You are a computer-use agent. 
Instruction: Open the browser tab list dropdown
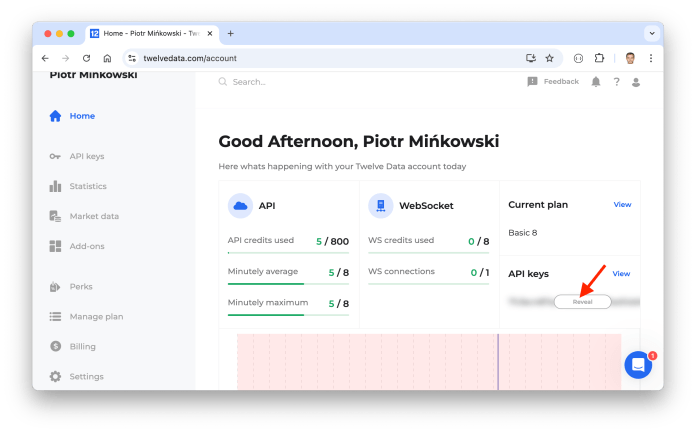(651, 33)
